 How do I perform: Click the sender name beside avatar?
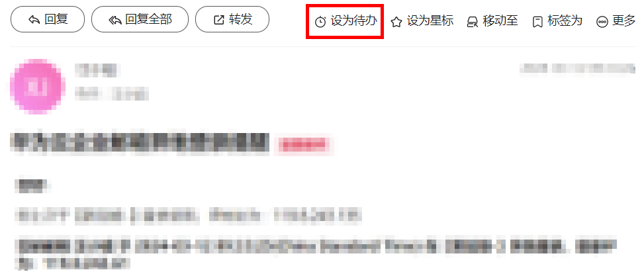tap(96, 71)
